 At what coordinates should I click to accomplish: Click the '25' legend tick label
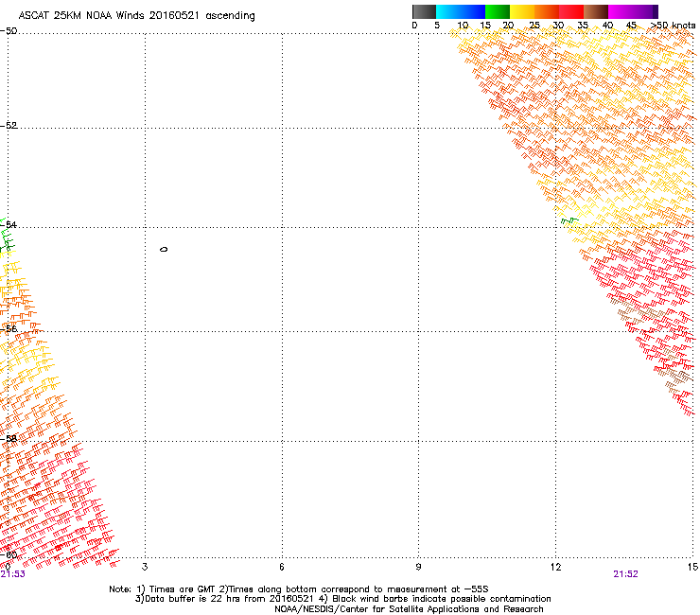[x=534, y=26]
